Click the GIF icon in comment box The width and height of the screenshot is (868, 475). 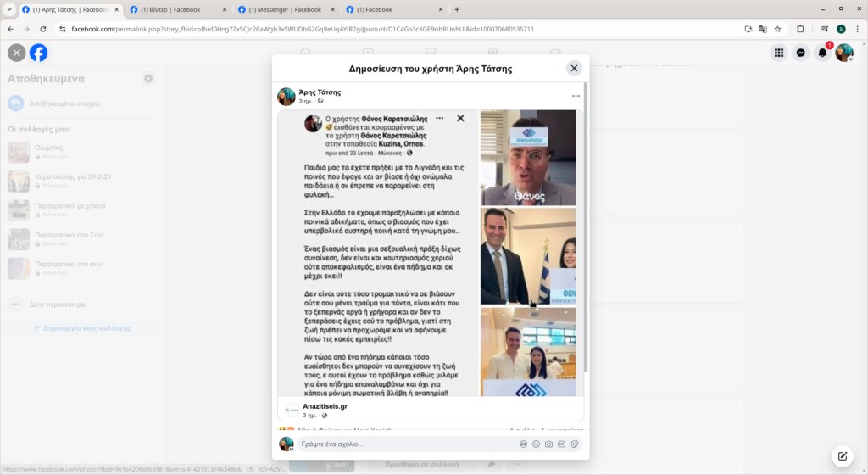tap(561, 444)
